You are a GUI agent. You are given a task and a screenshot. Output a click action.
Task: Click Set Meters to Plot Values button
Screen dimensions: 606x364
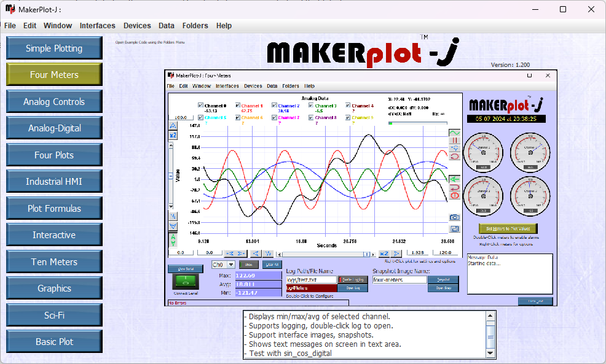click(508, 228)
